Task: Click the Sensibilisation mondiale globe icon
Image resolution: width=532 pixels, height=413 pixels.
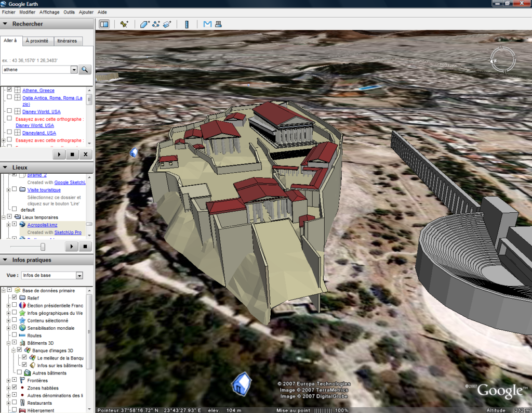Action: (22, 328)
